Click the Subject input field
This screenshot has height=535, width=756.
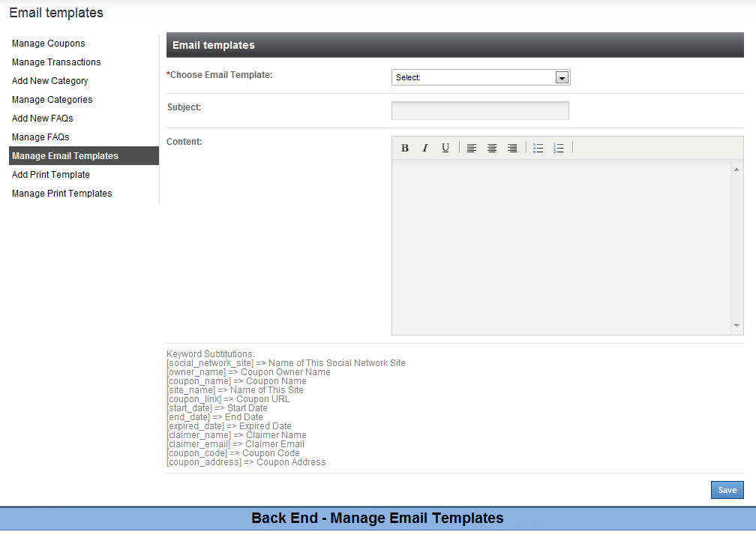[x=480, y=110]
